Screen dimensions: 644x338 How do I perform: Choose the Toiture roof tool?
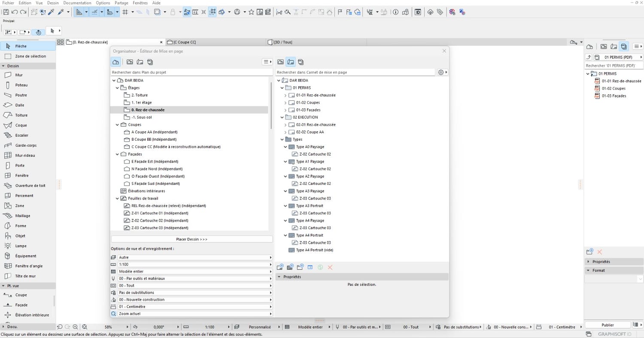click(21, 115)
